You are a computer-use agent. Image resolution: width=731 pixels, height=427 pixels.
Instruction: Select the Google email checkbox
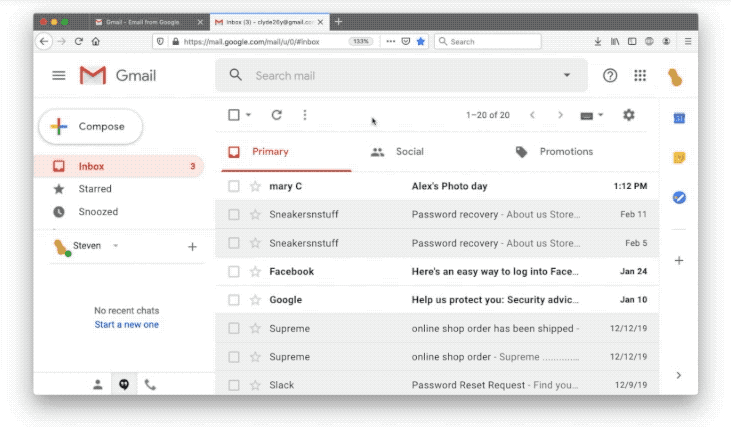pos(234,300)
